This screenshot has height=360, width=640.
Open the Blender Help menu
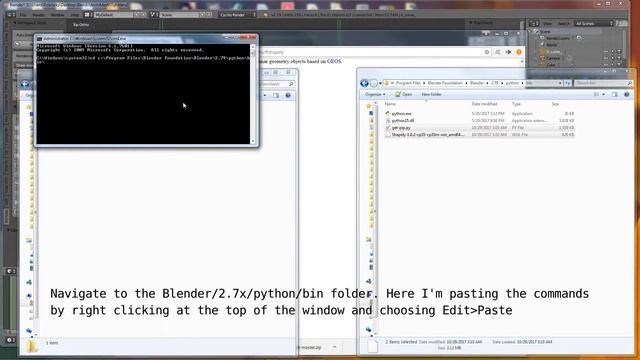pyautogui.click(x=75, y=15)
